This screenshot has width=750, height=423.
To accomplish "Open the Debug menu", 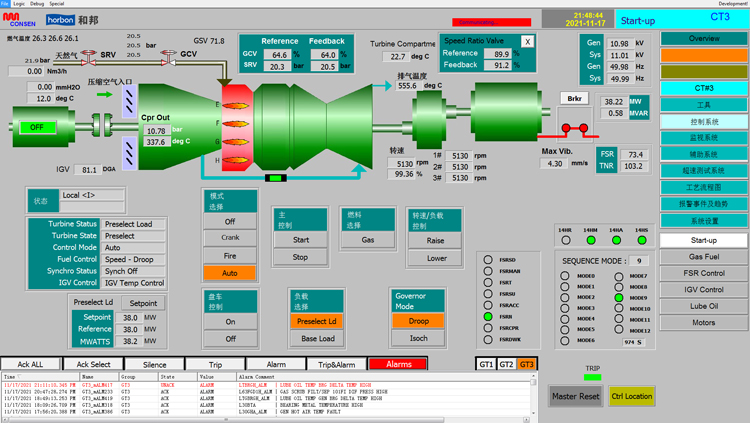I will [x=39, y=4].
